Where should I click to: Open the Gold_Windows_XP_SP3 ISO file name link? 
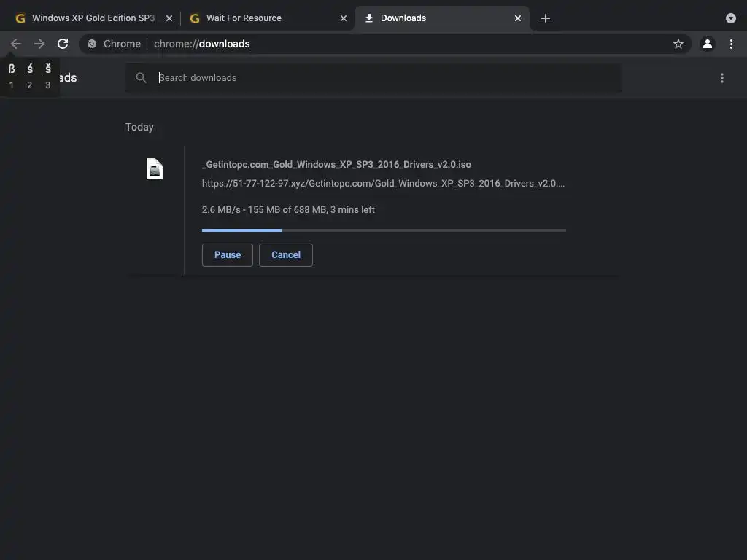(x=336, y=164)
